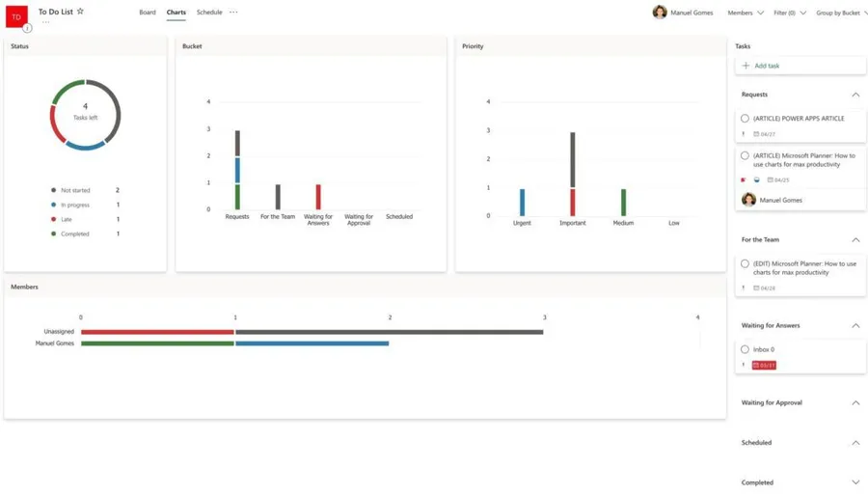
Task: Click the assignee avatar in the Requests task card
Action: [748, 200]
